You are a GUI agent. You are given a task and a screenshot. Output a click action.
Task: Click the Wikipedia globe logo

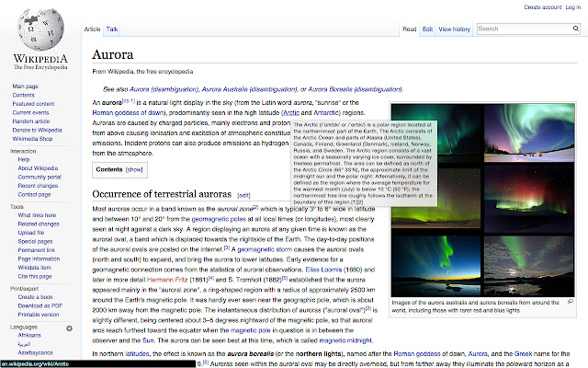tap(40, 29)
